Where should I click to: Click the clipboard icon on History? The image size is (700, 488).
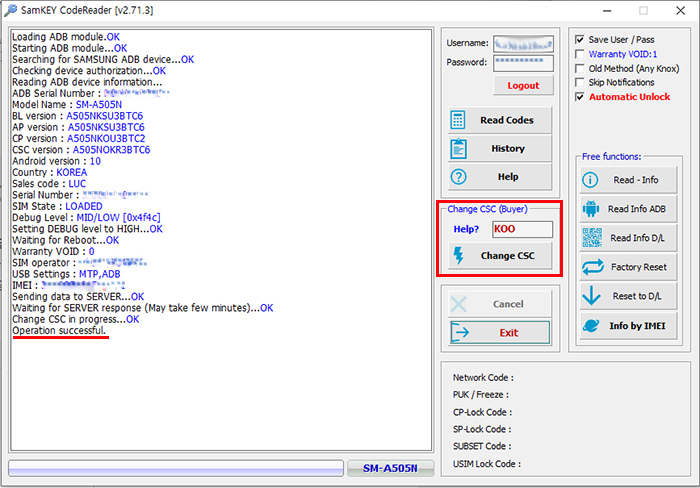[458, 149]
